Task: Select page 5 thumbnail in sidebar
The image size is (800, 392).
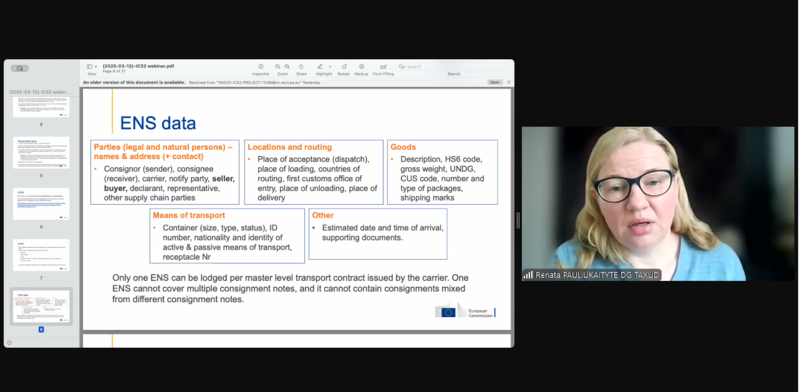Action: (x=41, y=153)
